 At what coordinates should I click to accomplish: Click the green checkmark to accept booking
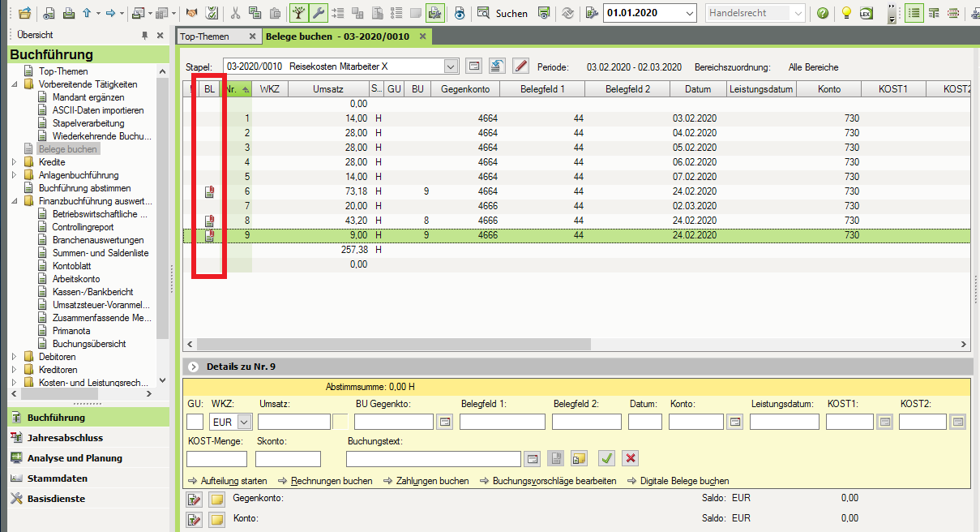pos(606,459)
